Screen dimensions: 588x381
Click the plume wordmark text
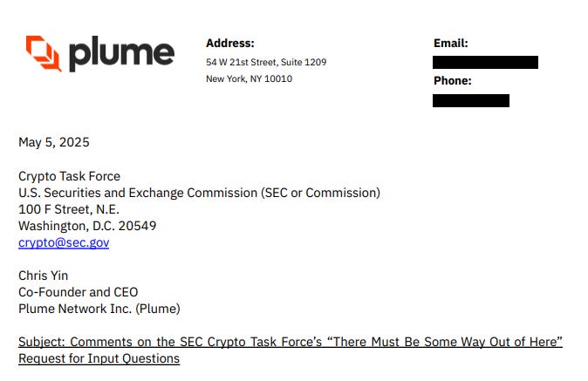click(122, 53)
